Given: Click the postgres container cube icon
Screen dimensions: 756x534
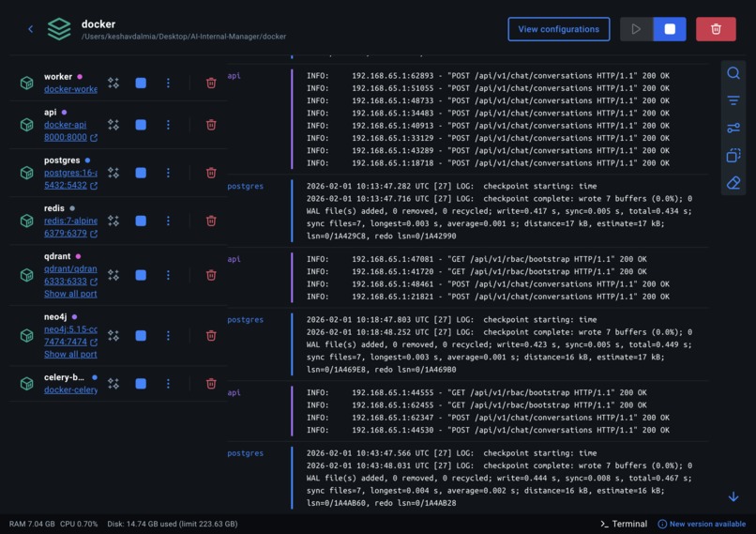Looking at the screenshot, I should pos(27,173).
